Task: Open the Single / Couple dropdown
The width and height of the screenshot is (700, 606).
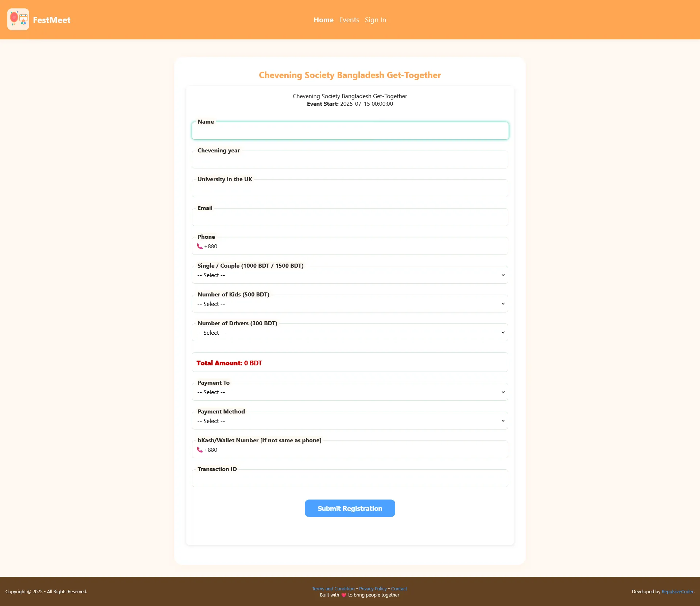Action: point(350,275)
